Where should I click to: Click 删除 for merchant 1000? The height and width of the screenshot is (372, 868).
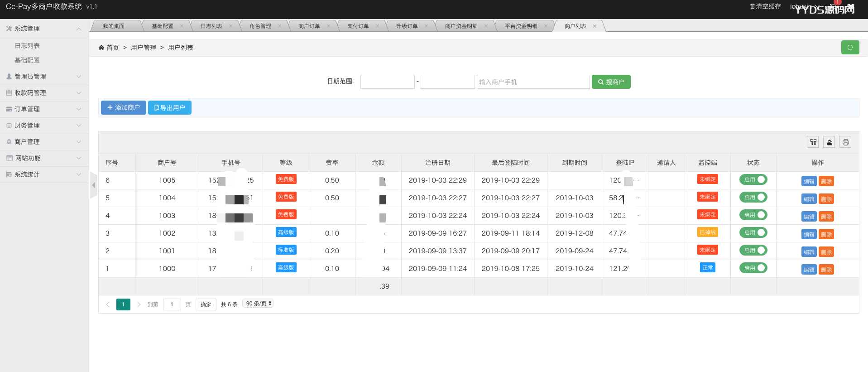click(x=826, y=270)
